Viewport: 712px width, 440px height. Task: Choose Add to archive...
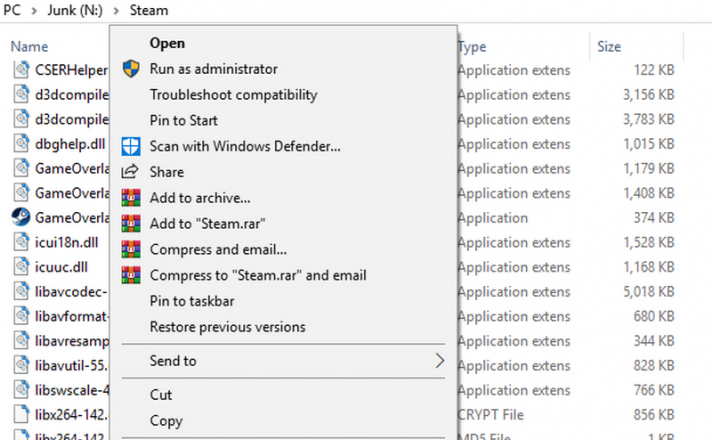pos(283,198)
